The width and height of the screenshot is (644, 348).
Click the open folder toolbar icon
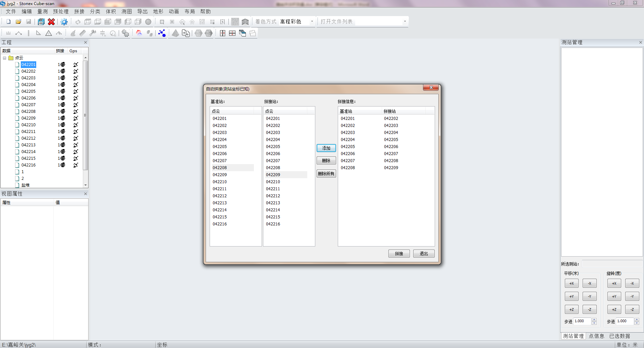point(18,22)
